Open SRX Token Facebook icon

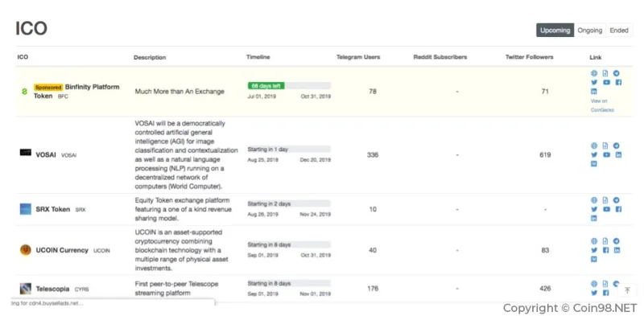(x=618, y=209)
